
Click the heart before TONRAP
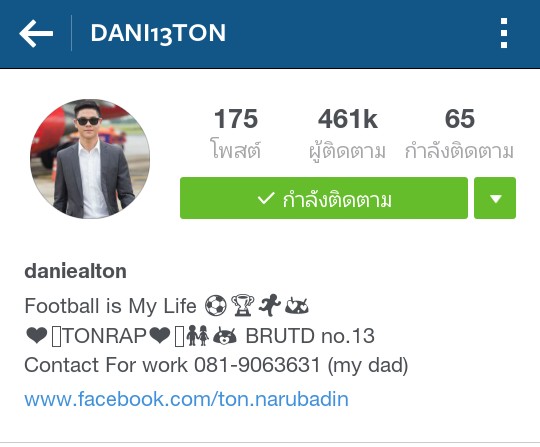coord(37,335)
